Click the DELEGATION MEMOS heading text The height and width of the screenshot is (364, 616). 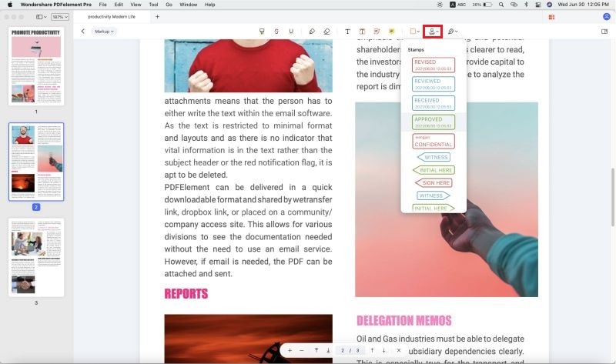(x=403, y=321)
